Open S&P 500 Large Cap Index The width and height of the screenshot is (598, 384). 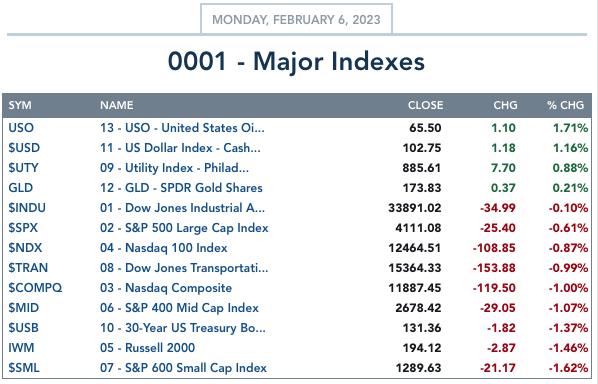click(184, 228)
